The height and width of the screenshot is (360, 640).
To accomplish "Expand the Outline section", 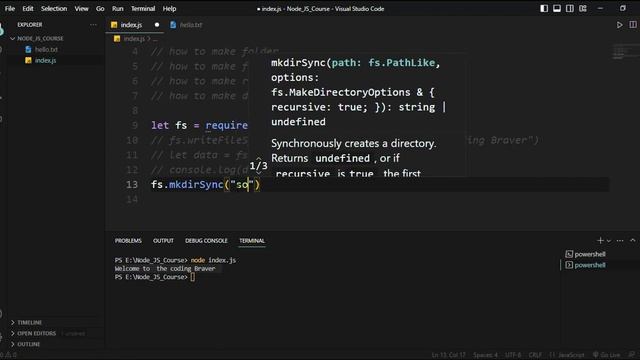I will 29,344.
